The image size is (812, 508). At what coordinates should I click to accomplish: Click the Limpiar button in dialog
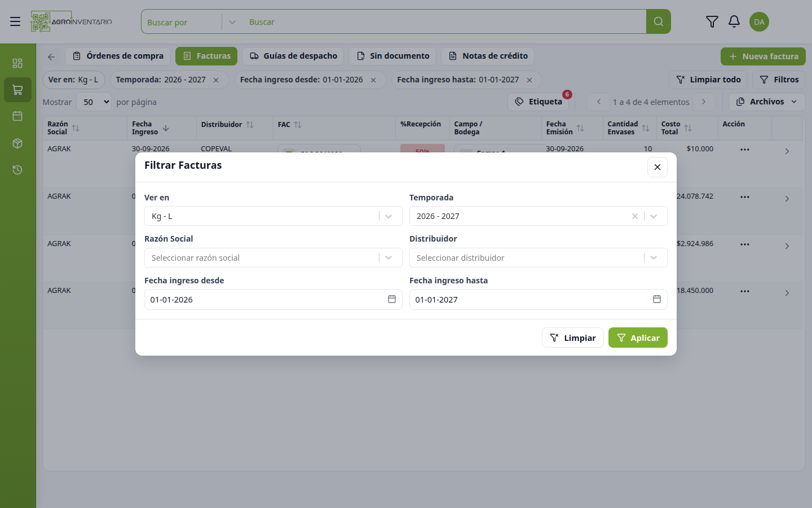point(573,338)
